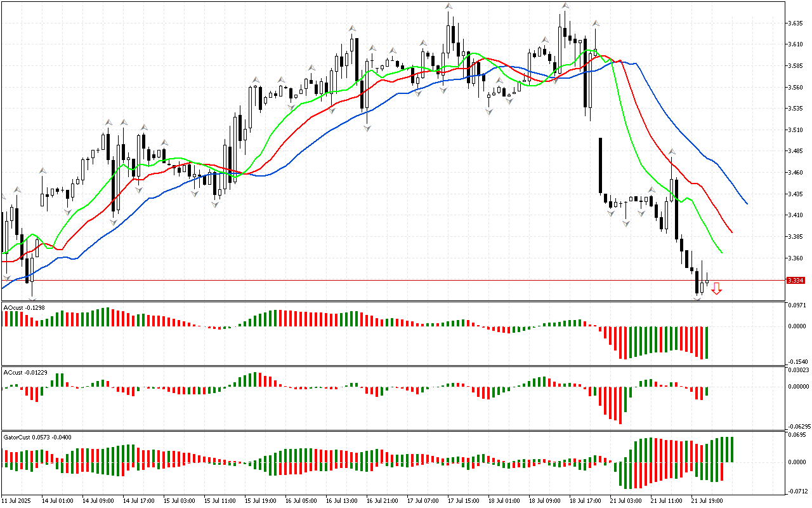Click the GatorCust indicator label
Viewport: 812px width, 508px height.
[x=36, y=437]
